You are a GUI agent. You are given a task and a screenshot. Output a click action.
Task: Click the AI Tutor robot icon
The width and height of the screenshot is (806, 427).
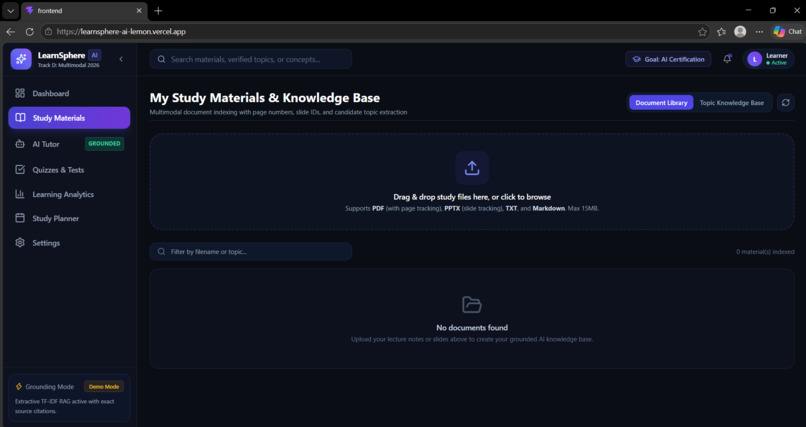20,144
